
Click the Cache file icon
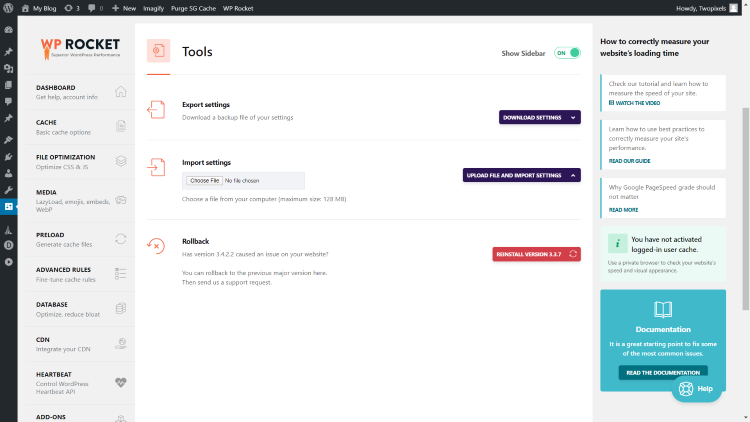(121, 126)
